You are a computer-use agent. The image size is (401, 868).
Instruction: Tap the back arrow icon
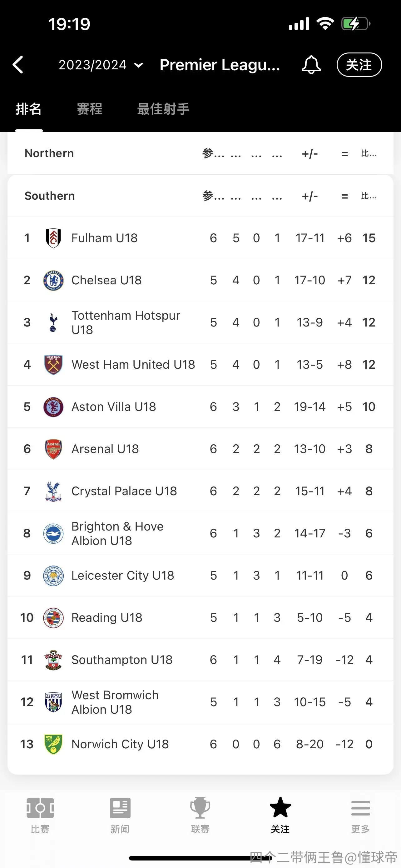coord(17,65)
